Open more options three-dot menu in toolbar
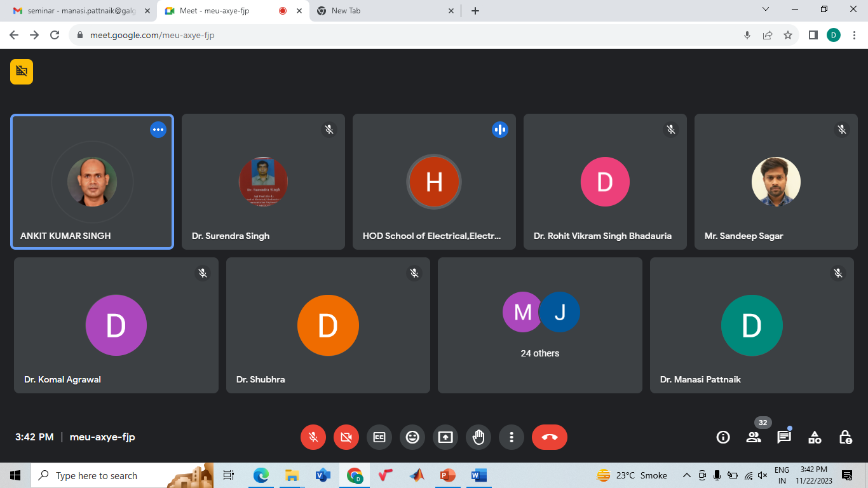 click(512, 437)
